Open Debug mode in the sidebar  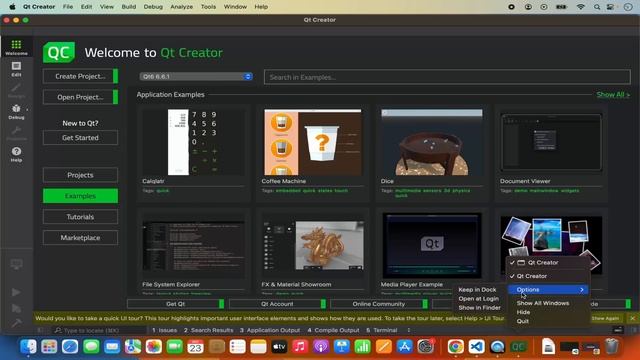(16, 111)
